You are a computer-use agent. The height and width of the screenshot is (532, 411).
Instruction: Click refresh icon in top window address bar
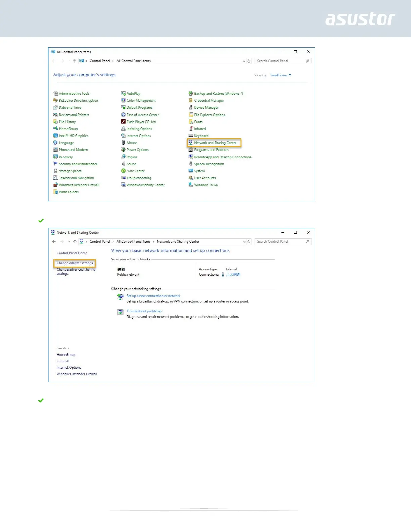[249, 61]
